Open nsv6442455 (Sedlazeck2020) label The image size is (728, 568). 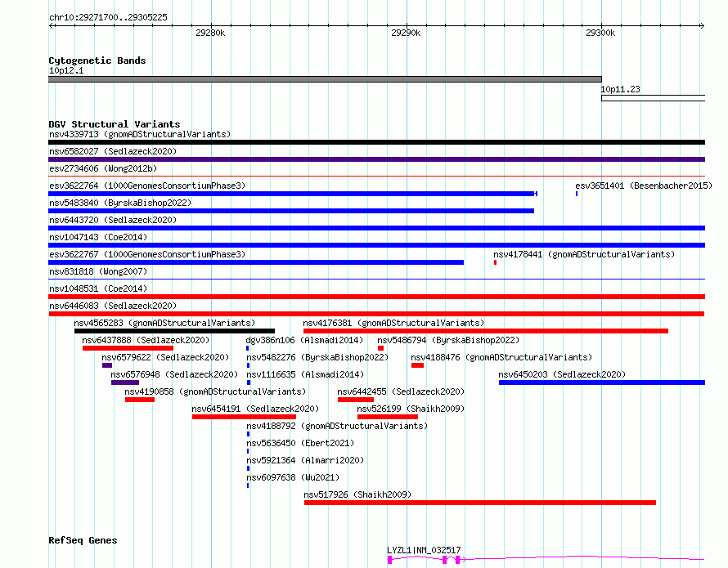[401, 391]
